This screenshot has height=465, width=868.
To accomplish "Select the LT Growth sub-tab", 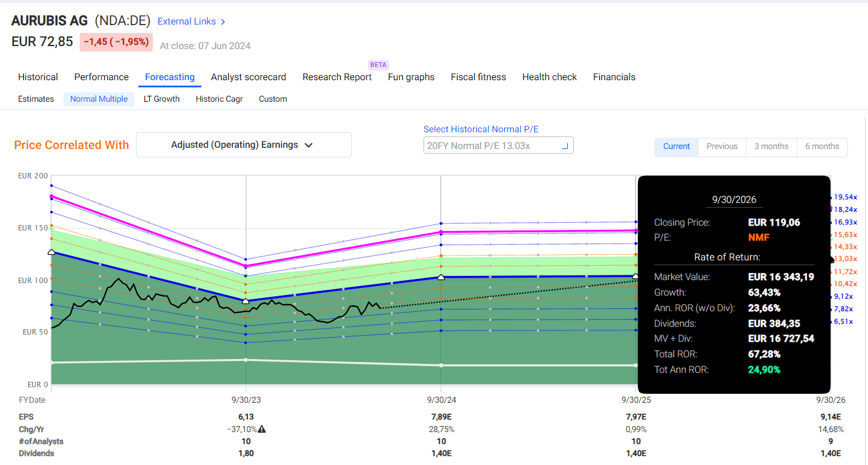I will 161,99.
